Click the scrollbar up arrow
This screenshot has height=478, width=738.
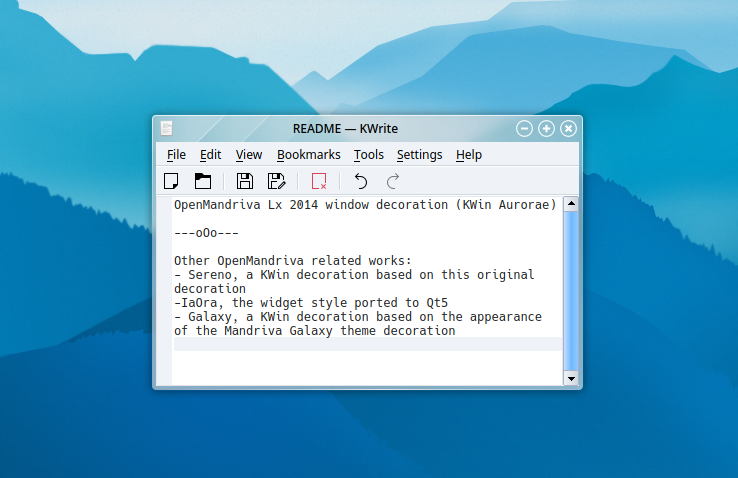coord(571,204)
